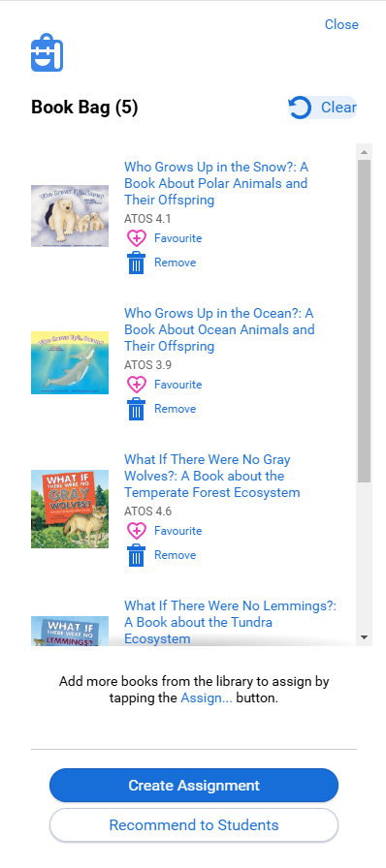This screenshot has width=386, height=868.
Task: Click trash icon for Gray Wolves book
Action: coord(136,555)
